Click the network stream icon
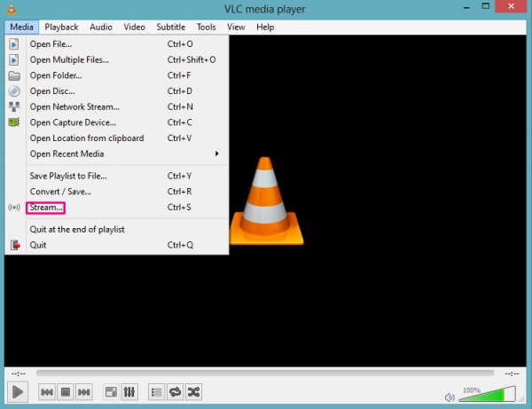The height and width of the screenshot is (409, 532). (x=14, y=106)
